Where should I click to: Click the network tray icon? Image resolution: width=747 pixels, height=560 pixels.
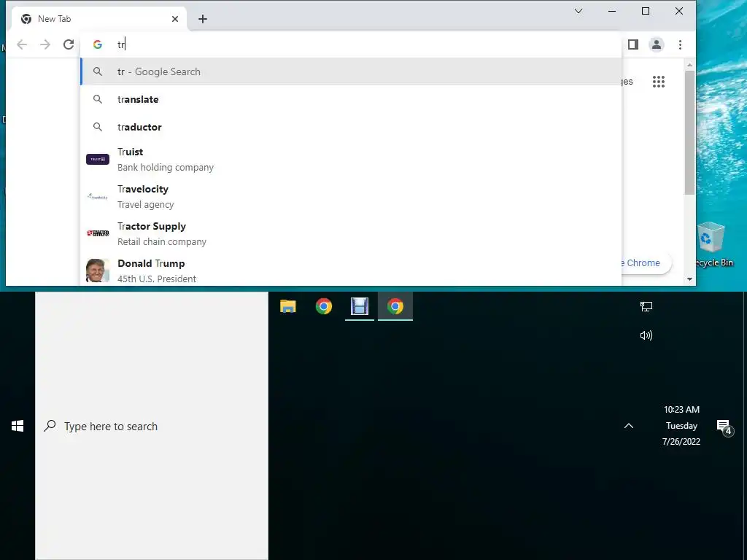click(646, 307)
